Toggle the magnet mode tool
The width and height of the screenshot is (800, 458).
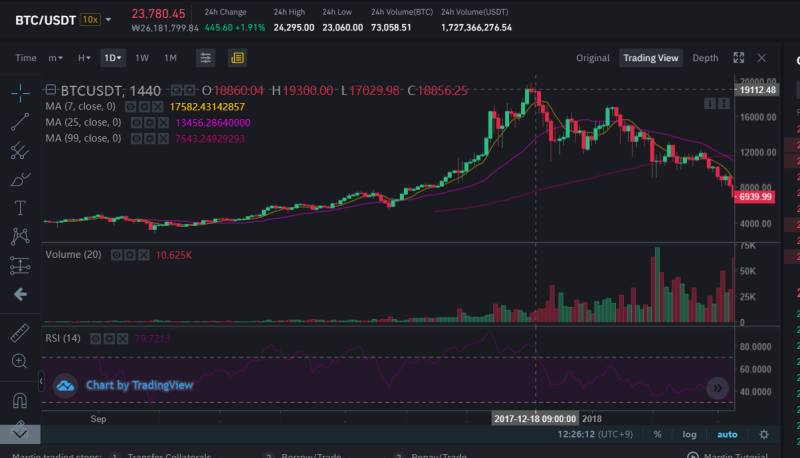click(x=20, y=400)
